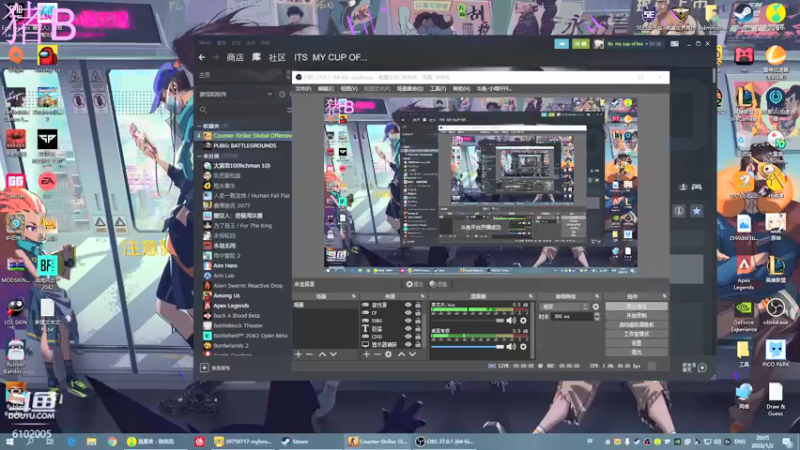
Task: Move source up arrow in OBS Sources panel
Action: (x=402, y=354)
